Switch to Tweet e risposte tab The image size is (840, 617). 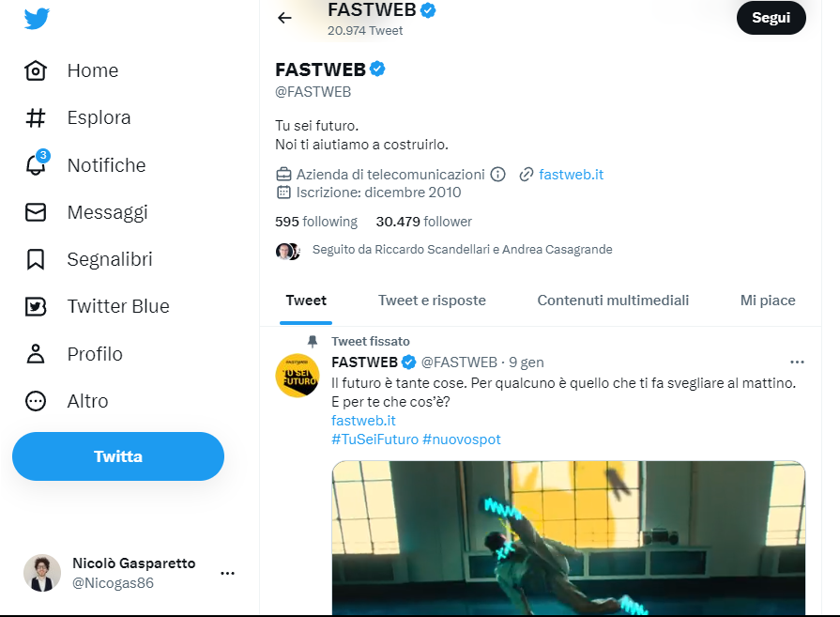pos(432,301)
